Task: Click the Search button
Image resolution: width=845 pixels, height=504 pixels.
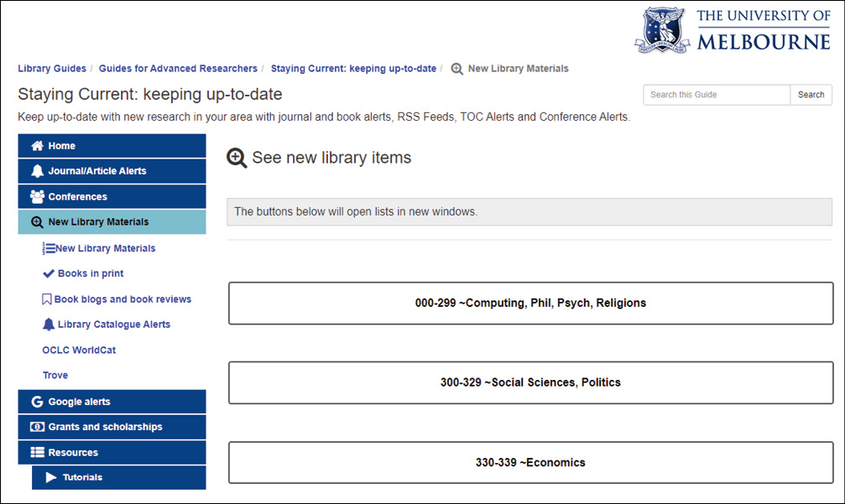Action: [x=811, y=95]
